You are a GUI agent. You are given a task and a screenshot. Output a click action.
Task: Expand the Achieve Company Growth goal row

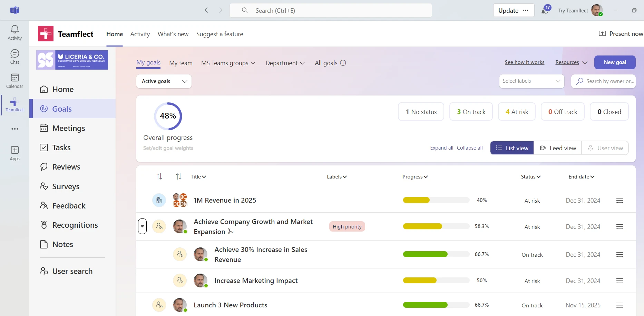pyautogui.click(x=143, y=226)
